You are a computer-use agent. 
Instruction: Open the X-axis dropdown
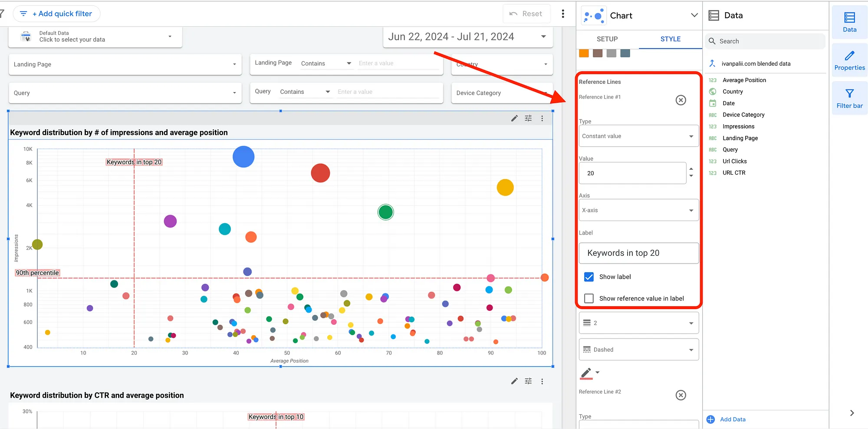pyautogui.click(x=639, y=210)
